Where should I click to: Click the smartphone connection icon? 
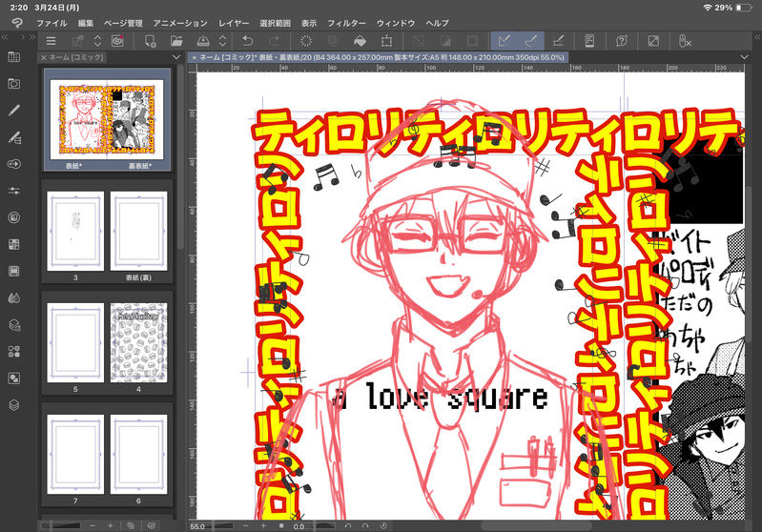[589, 41]
